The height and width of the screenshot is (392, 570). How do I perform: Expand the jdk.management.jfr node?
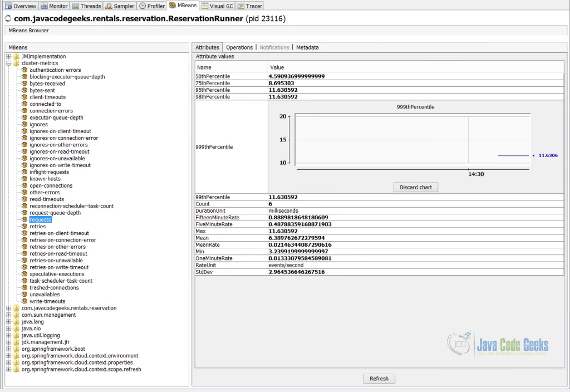coord(9,342)
